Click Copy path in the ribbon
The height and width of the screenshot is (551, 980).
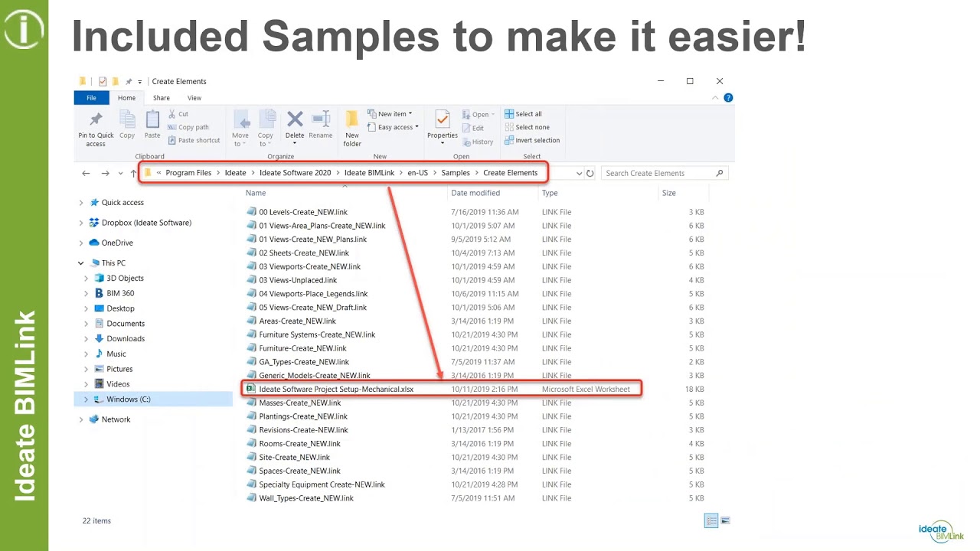tap(188, 127)
